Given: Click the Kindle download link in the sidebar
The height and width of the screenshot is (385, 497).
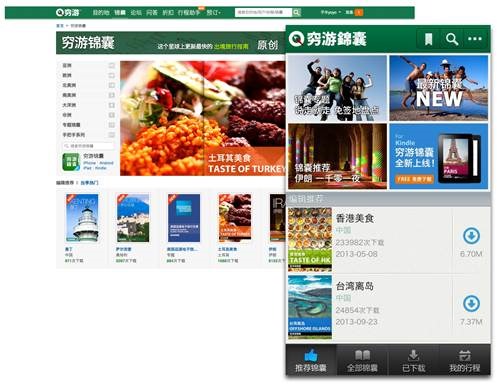Looking at the screenshot, I should click(x=100, y=168).
